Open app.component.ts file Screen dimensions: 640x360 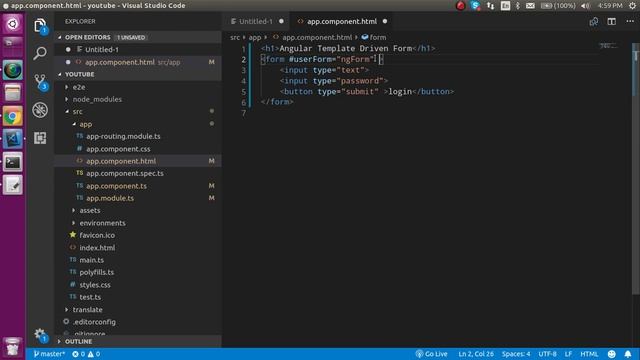[x=138, y=186]
